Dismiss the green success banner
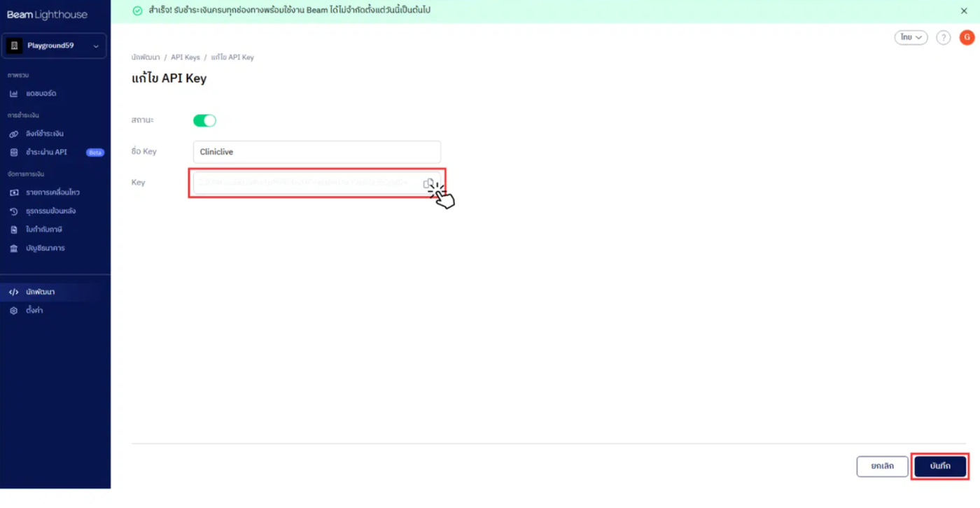This screenshot has width=980, height=508. (x=964, y=11)
